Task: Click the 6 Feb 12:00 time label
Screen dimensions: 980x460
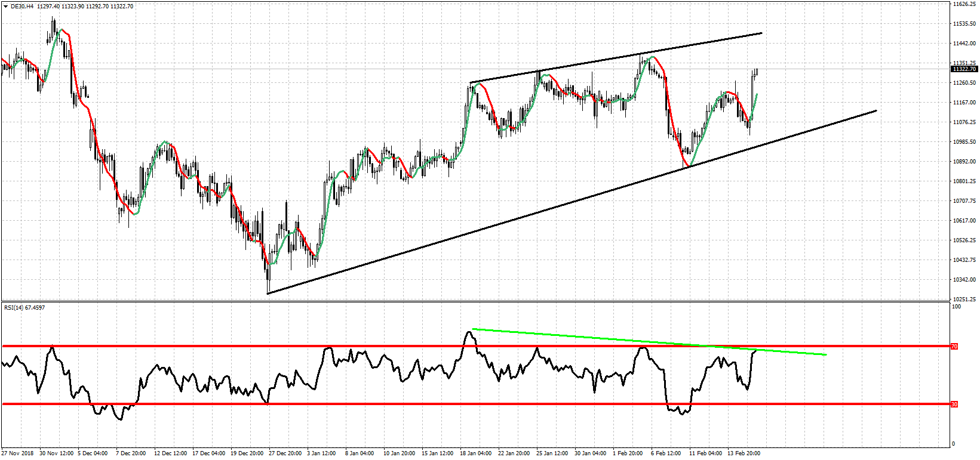Action: pos(666,453)
